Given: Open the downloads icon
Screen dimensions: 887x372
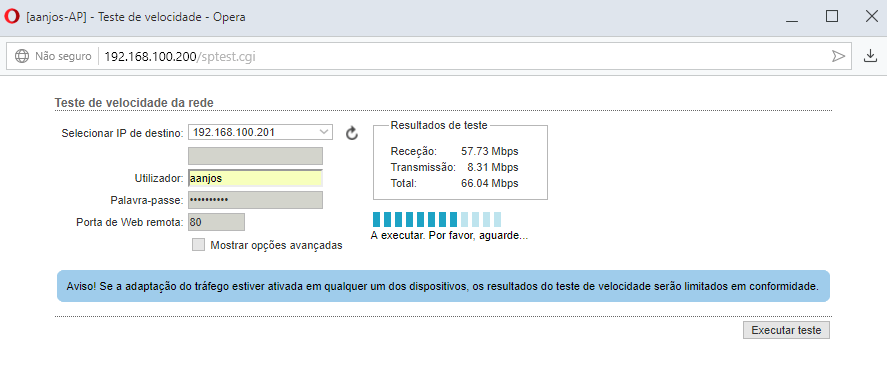Looking at the screenshot, I should pyautogui.click(x=870, y=55).
